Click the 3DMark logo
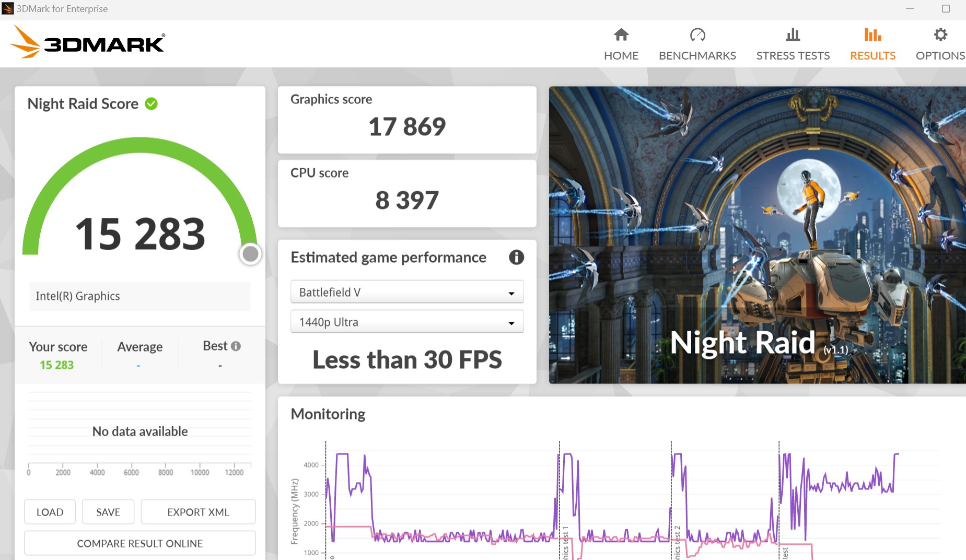The height and width of the screenshot is (560, 966). tap(87, 42)
